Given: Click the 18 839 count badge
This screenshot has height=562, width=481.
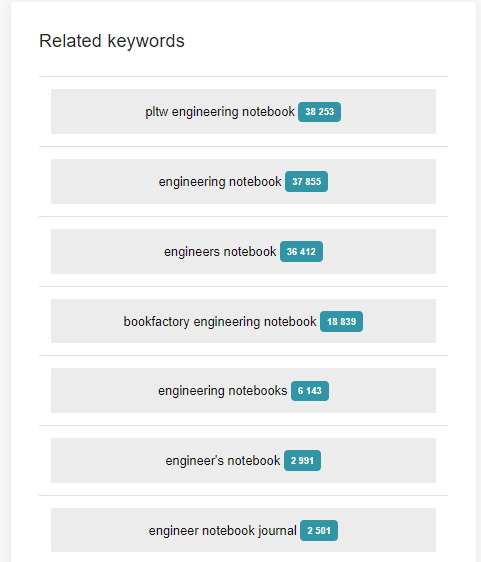Looking at the screenshot, I should (x=342, y=322).
